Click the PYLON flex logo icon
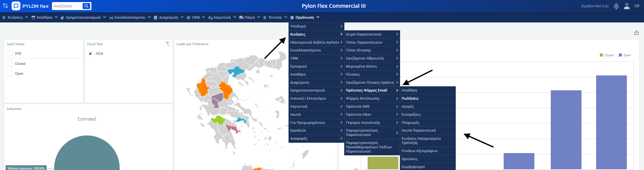644x170 pixels. coord(16,6)
